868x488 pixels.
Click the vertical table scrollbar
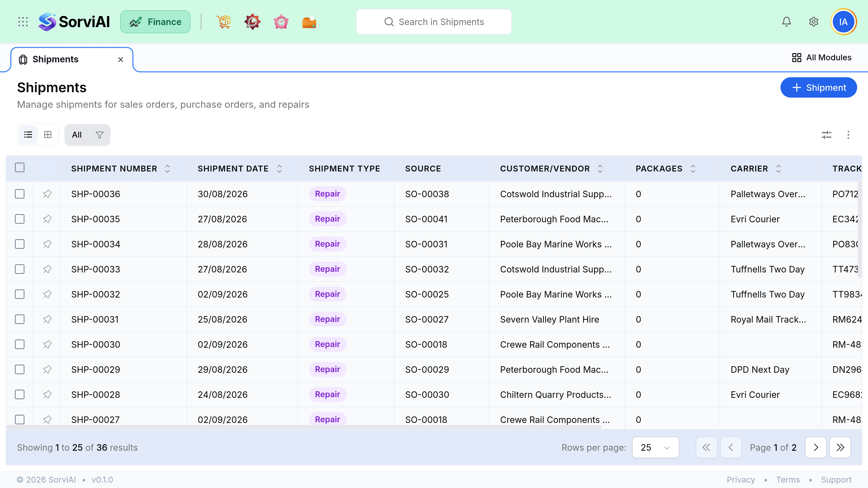(860, 230)
